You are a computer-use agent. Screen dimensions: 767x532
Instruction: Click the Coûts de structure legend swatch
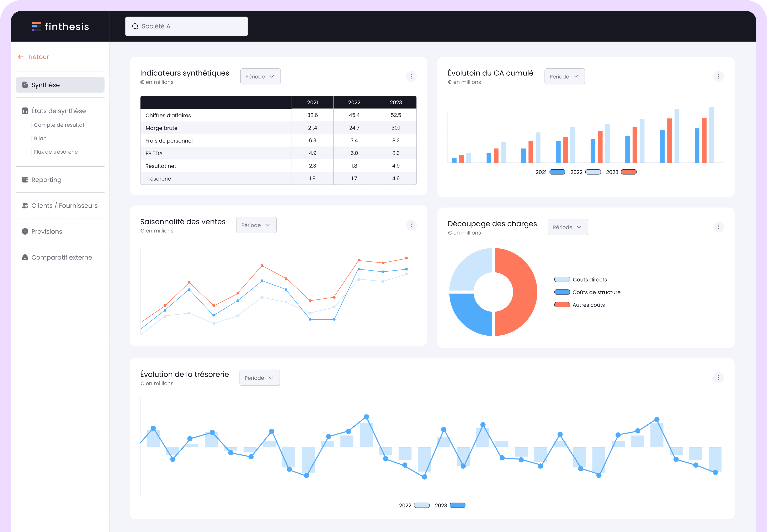pyautogui.click(x=562, y=292)
